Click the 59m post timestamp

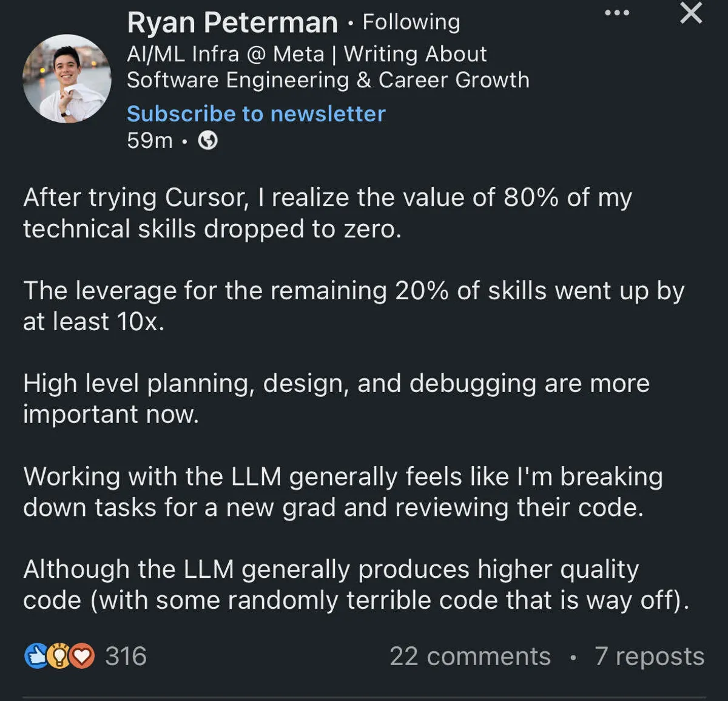coord(149,141)
